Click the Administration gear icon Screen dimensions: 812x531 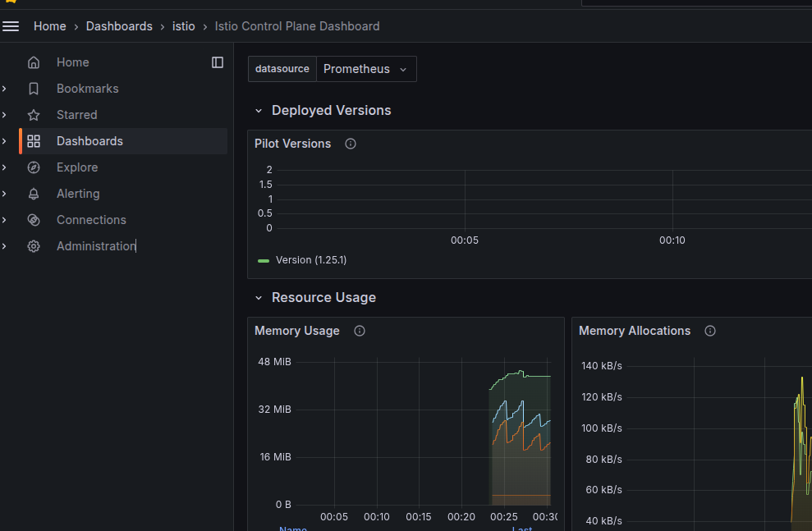click(34, 246)
